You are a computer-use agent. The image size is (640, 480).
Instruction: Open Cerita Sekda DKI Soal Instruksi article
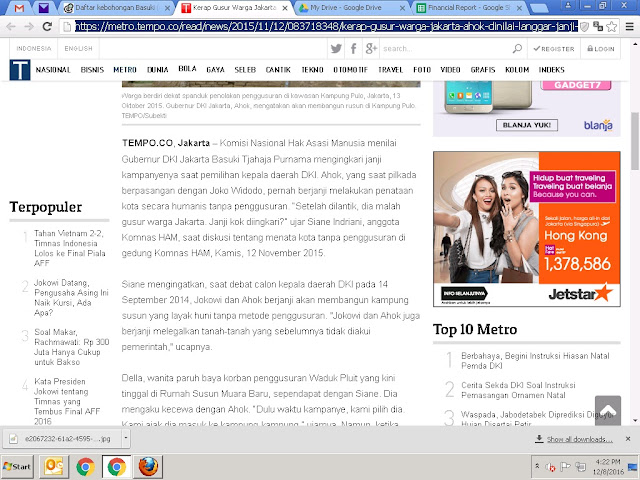coord(518,390)
